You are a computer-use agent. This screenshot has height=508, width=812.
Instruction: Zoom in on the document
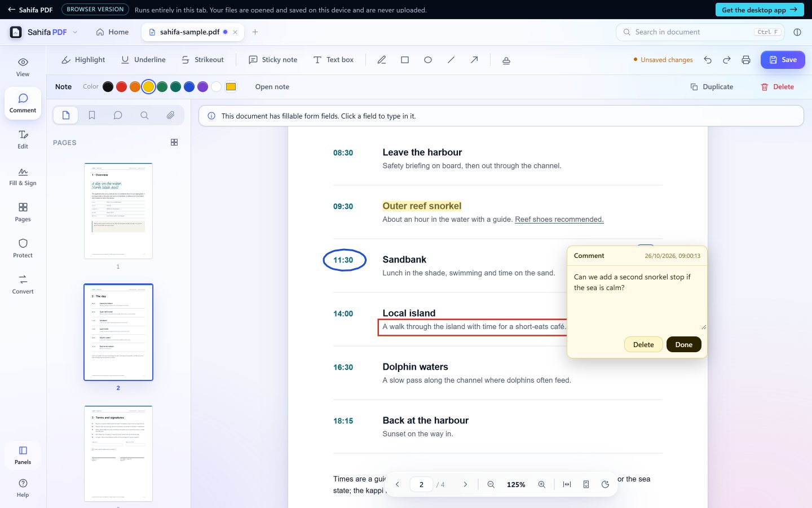[542, 484]
